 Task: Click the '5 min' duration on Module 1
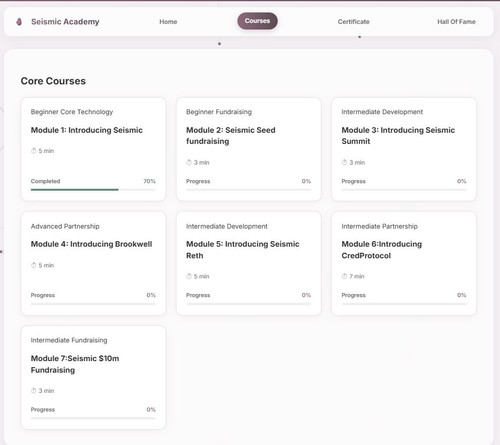pos(46,151)
